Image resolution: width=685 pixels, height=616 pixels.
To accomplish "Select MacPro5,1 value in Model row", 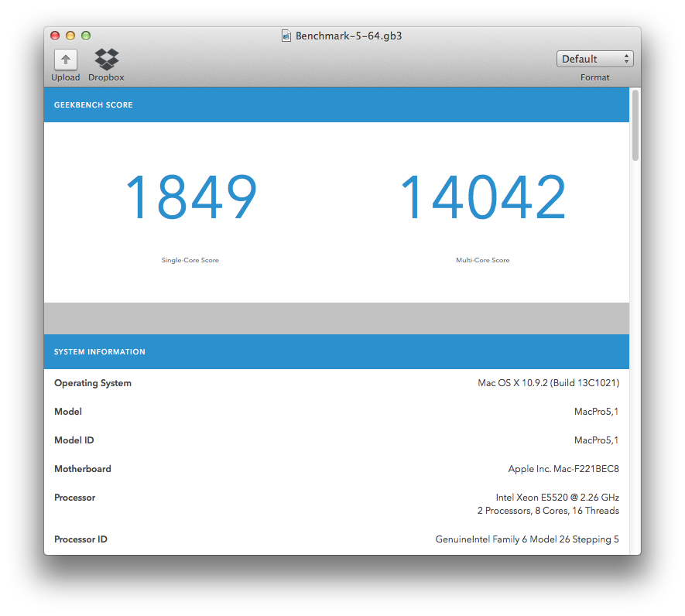I will click(596, 412).
